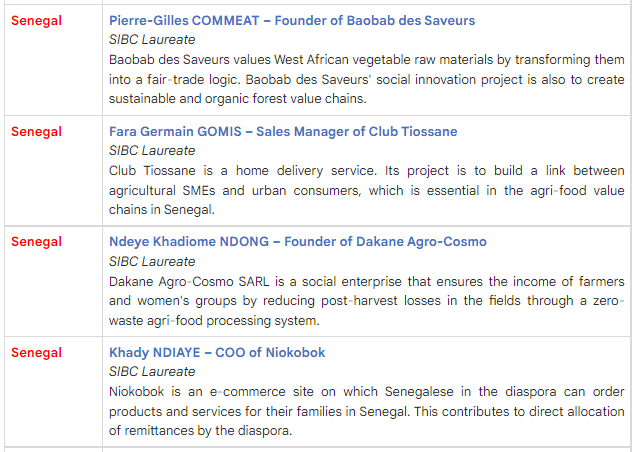The height and width of the screenshot is (452, 635).
Task: Open the Fara Germain GOMIS heading link
Action: click(283, 132)
